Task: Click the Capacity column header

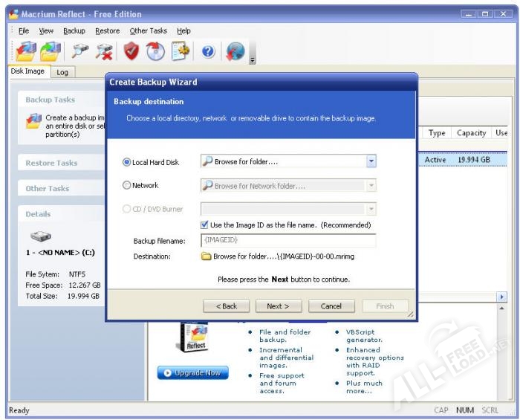Action: [x=471, y=133]
